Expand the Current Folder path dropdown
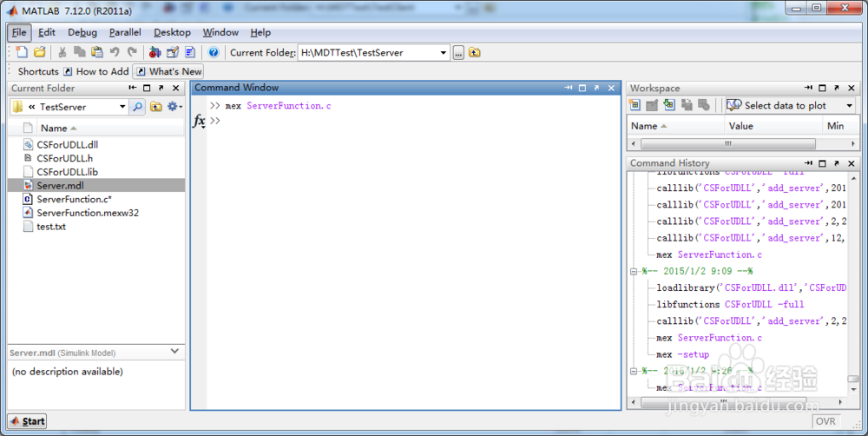The height and width of the screenshot is (436, 868). (443, 53)
